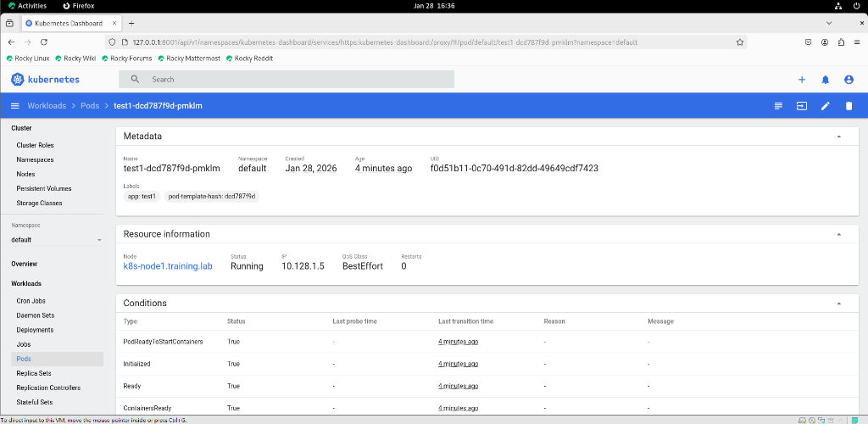
Task: Open k8s-node1.training.lab node link
Action: point(168,266)
